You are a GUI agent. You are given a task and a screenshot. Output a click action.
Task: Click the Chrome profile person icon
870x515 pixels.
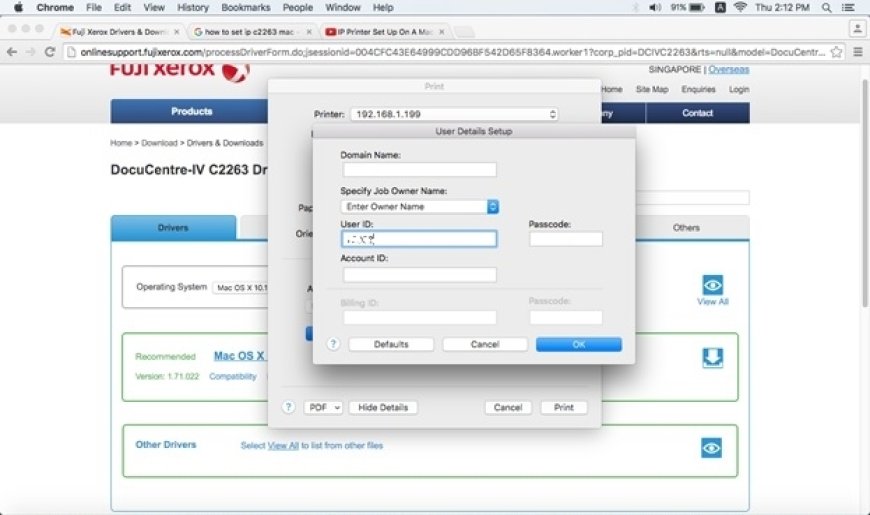click(x=857, y=28)
